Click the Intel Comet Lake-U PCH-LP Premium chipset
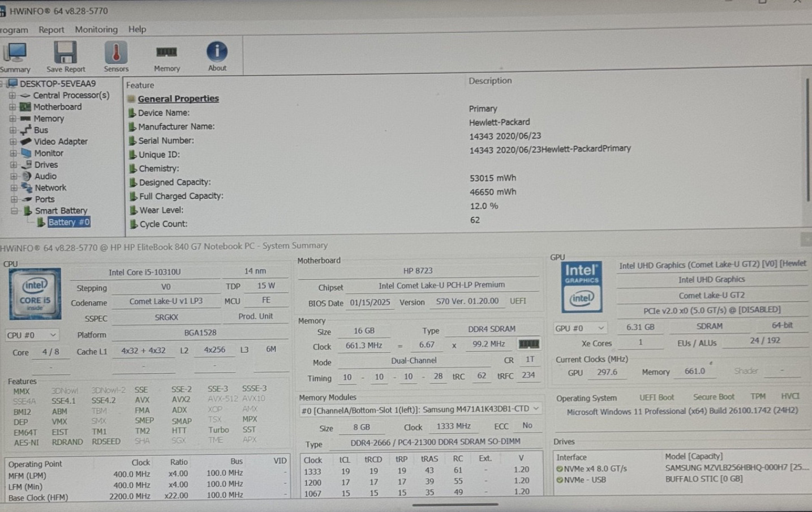 pyautogui.click(x=441, y=285)
